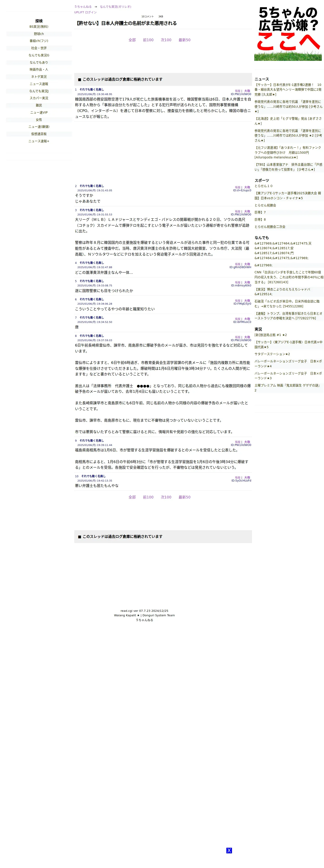Open the なんでも実況(ガリレオ) board link
The width and height of the screenshot is (324, 868).
[115, 7]
